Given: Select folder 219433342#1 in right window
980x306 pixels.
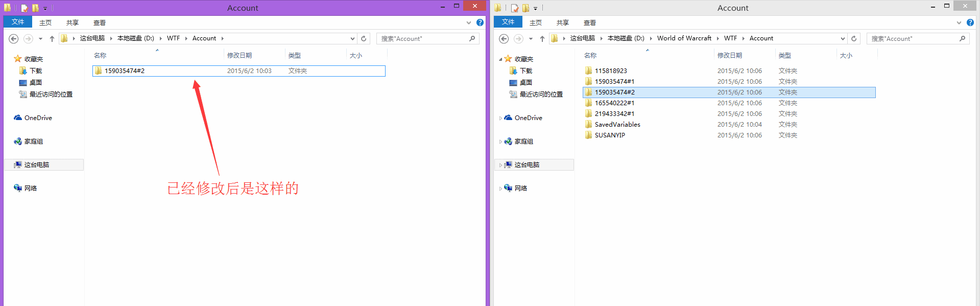Looking at the screenshot, I should (x=614, y=114).
